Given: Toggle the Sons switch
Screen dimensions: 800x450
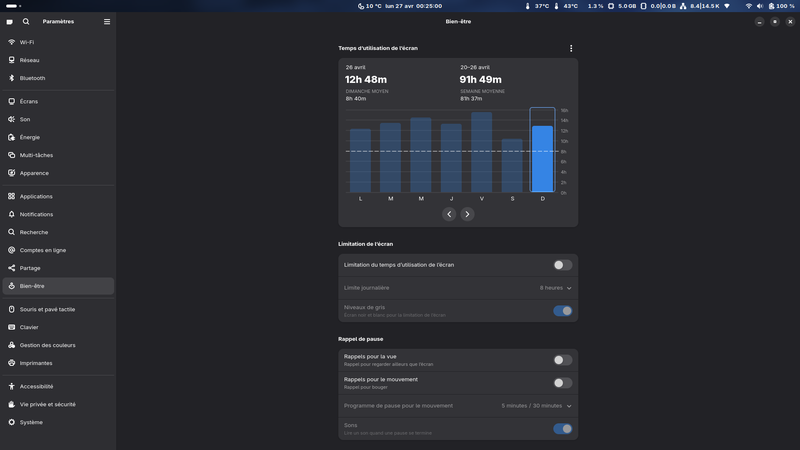Looking at the screenshot, I should 563,429.
